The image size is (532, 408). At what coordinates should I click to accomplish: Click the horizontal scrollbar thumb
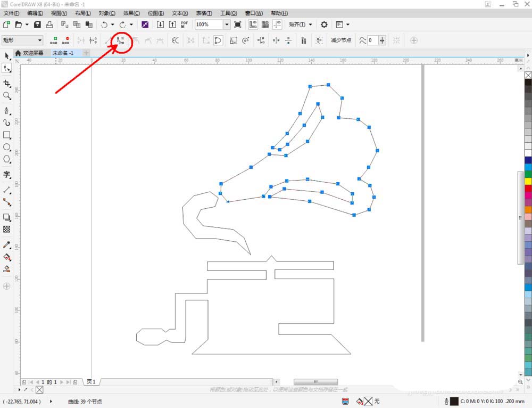tap(315, 382)
